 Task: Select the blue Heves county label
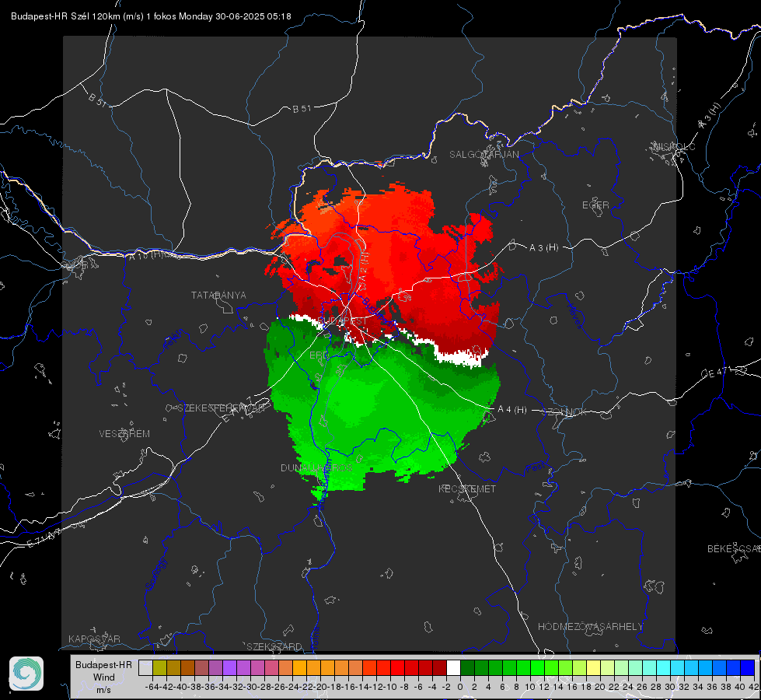[x=574, y=316]
